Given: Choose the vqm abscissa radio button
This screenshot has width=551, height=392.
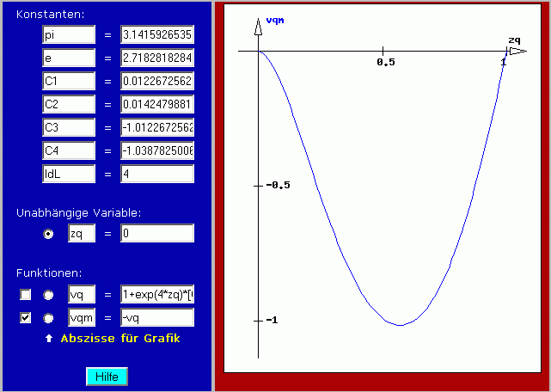Looking at the screenshot, I should click(x=49, y=317).
